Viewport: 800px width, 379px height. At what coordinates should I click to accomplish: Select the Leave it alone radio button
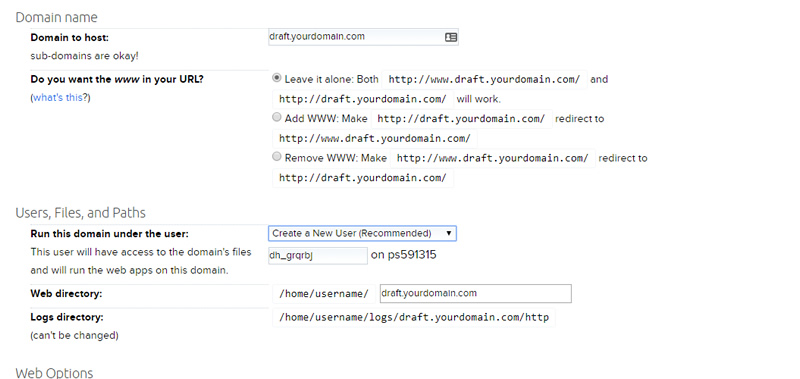point(277,78)
